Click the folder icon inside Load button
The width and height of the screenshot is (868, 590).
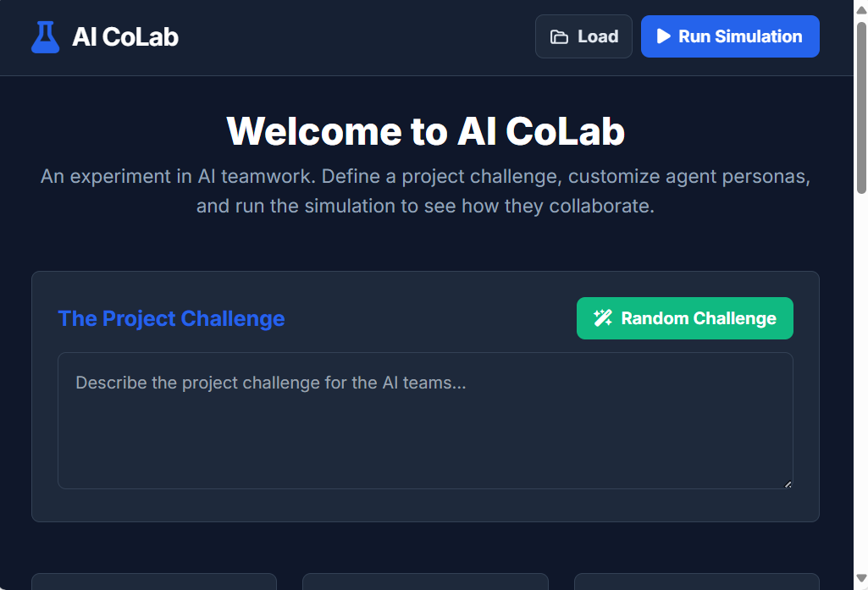tap(559, 37)
